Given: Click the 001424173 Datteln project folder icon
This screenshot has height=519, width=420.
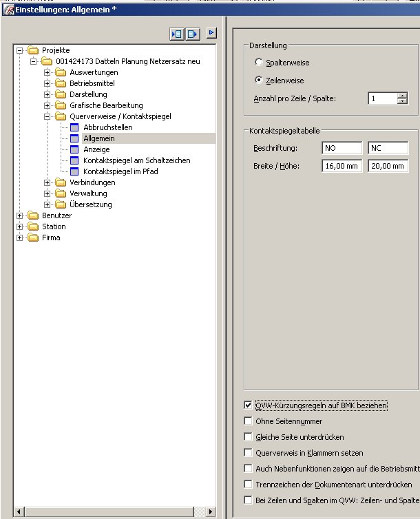Looking at the screenshot, I should [47, 61].
